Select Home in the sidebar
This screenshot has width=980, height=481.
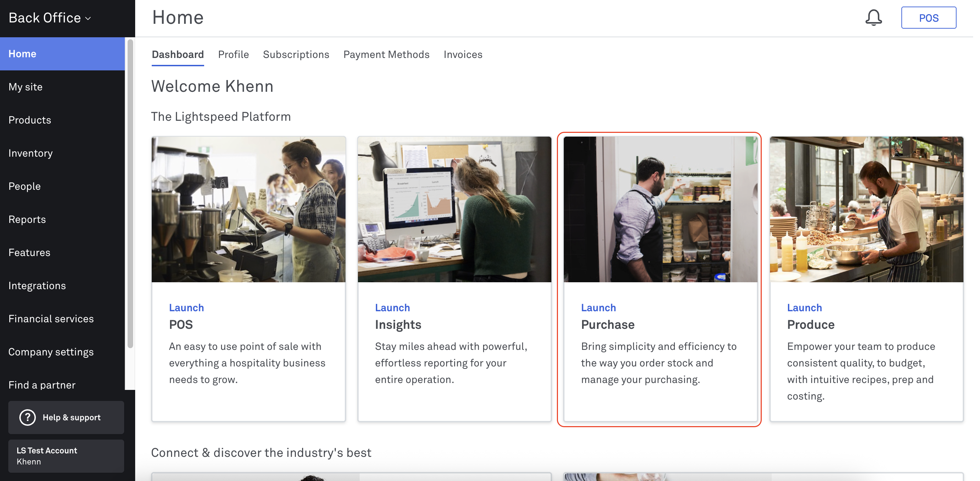click(62, 54)
